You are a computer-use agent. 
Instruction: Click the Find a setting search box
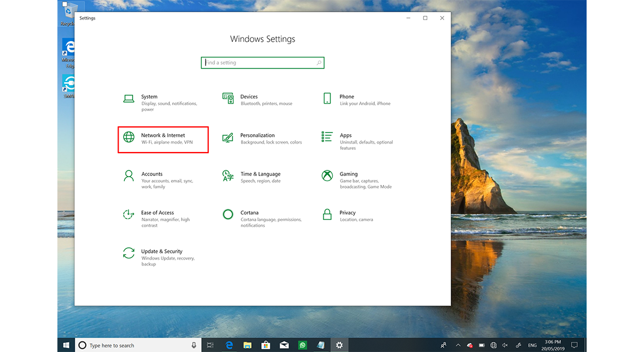tap(262, 63)
